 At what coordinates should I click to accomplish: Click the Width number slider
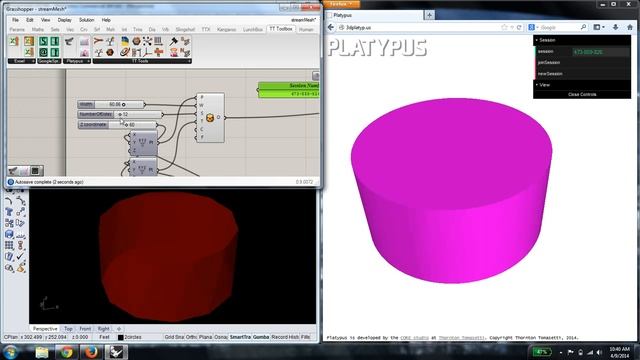pyautogui.click(x=111, y=104)
